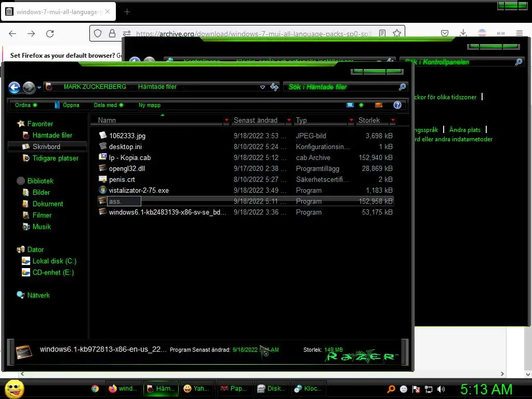Open Hämtade filer in Favoriter
This screenshot has width=532, height=399.
click(47, 136)
